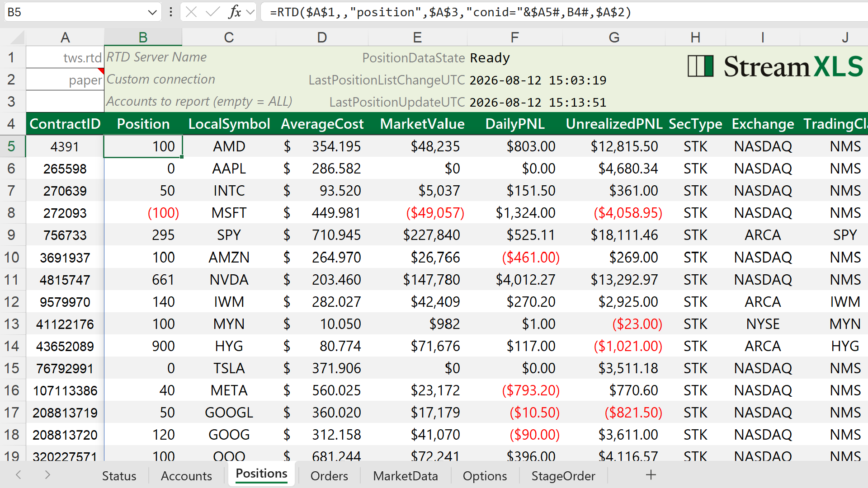Screen dimensions: 868x488
Task: Select LastPositionListChangeUTC value 15:03:19
Action: coord(538,80)
